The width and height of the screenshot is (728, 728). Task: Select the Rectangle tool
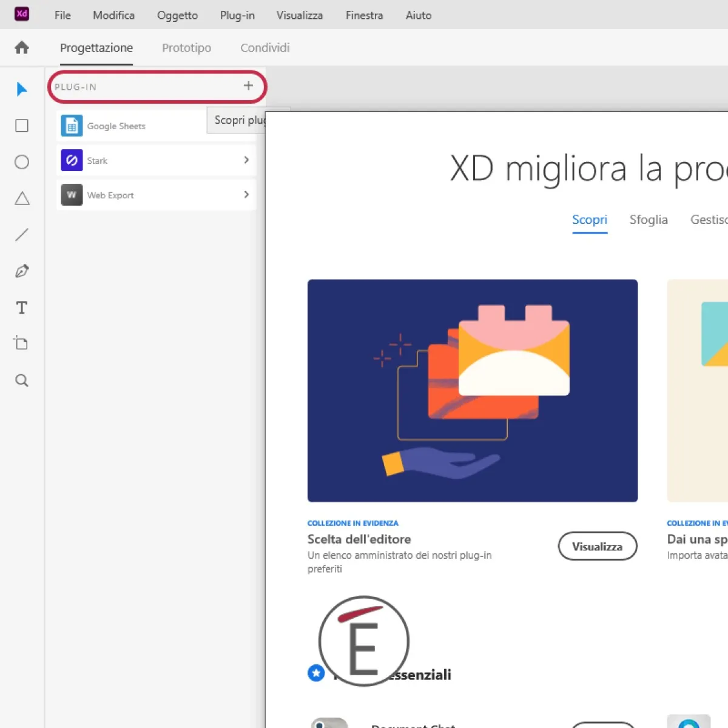coord(21,126)
